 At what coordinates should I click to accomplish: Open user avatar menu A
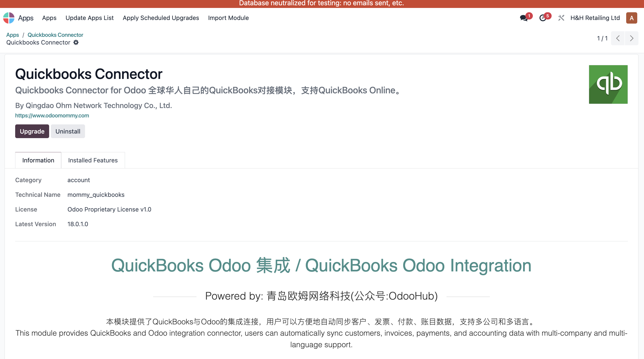(631, 18)
